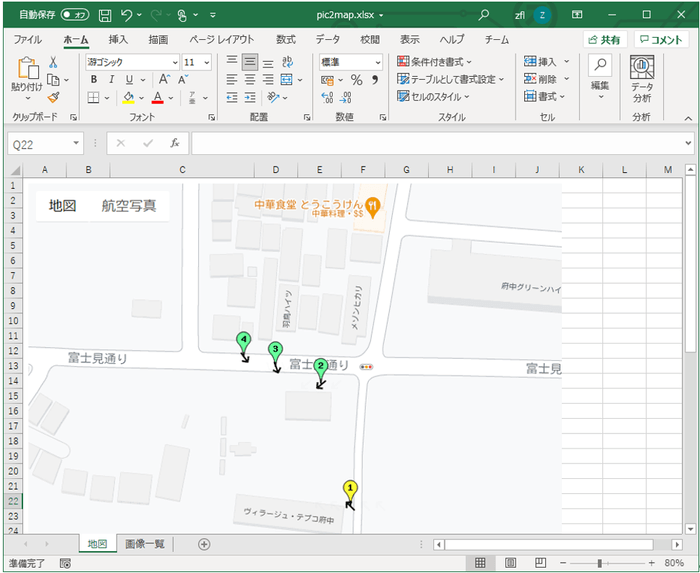The width and height of the screenshot is (700, 573).
Task: Undo the last action
Action: tap(127, 15)
